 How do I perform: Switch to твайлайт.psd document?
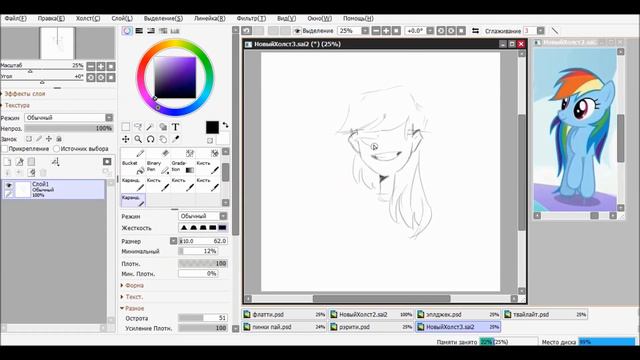pyautogui.click(x=545, y=314)
